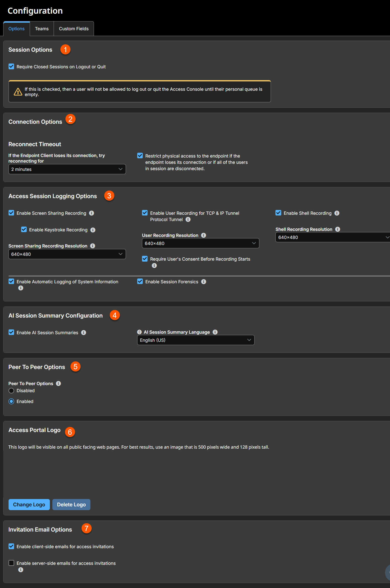Click info icon beside Enable Keystroke Recording
The width and height of the screenshot is (390, 588).
click(93, 230)
